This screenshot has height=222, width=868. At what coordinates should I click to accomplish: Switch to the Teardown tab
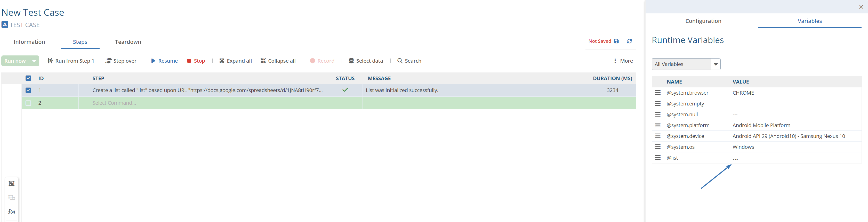coord(128,42)
